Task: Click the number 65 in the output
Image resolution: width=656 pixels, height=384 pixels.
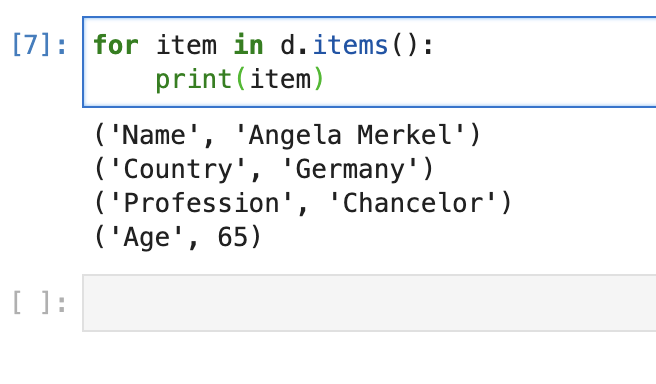Action: [x=233, y=237]
